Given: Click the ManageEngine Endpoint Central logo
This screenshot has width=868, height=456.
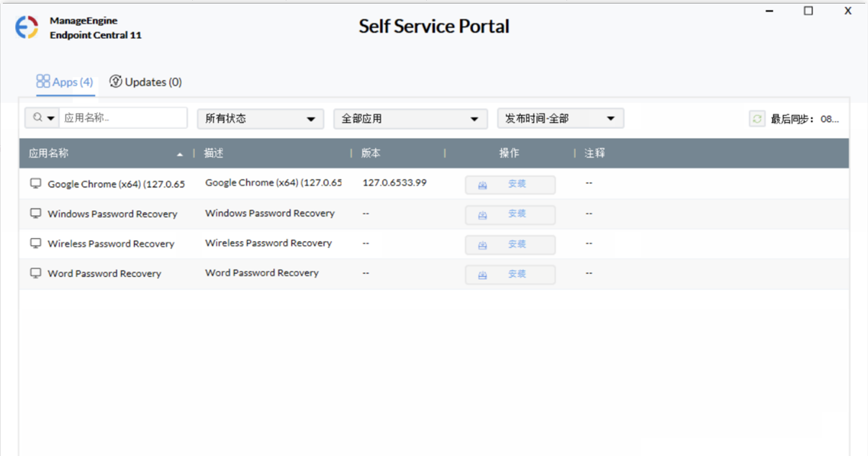Looking at the screenshot, I should point(27,27).
